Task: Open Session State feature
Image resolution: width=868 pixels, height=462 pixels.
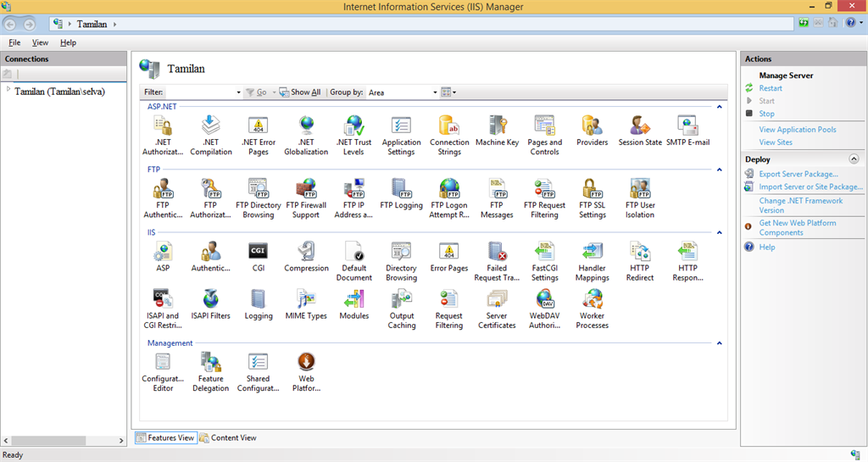Action: point(640,131)
